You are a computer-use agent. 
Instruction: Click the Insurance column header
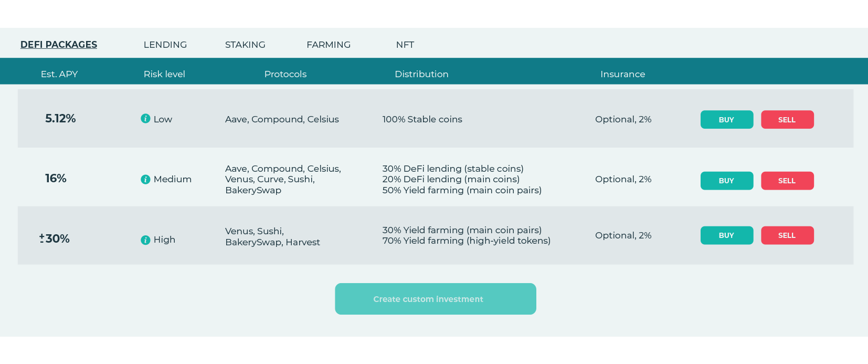tap(623, 74)
